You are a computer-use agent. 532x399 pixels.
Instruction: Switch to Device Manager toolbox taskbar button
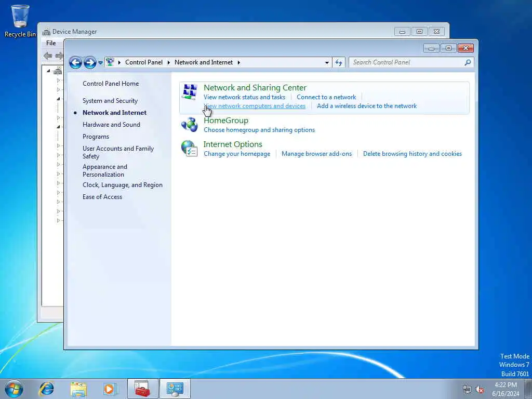[142, 389]
